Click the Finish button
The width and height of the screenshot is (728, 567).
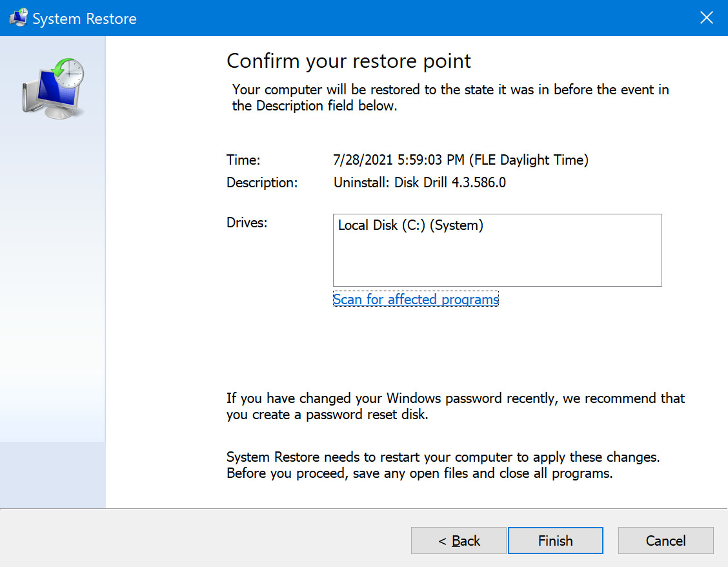pos(555,541)
